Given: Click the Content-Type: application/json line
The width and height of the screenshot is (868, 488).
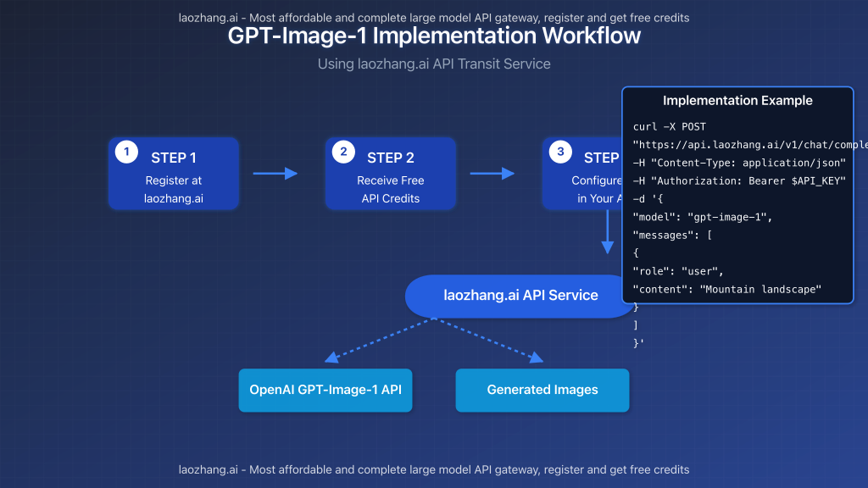Looking at the screenshot, I should (739, 163).
